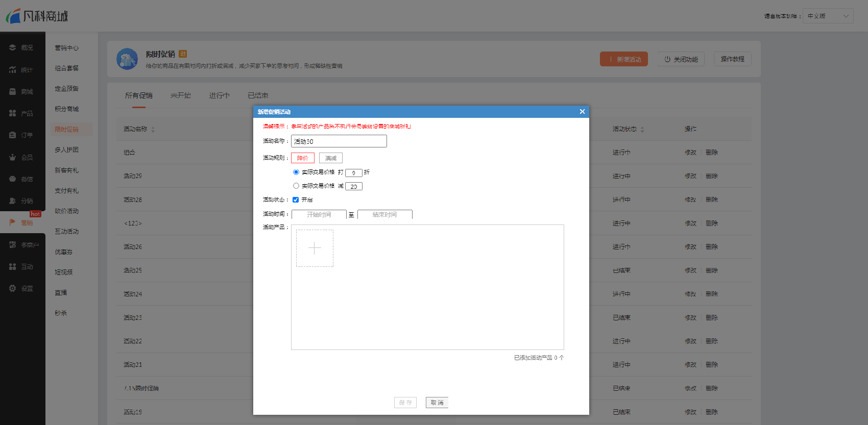Viewport: 868px width, 425px height.
Task: Click the 活动22 name cell
Action: 133,341
